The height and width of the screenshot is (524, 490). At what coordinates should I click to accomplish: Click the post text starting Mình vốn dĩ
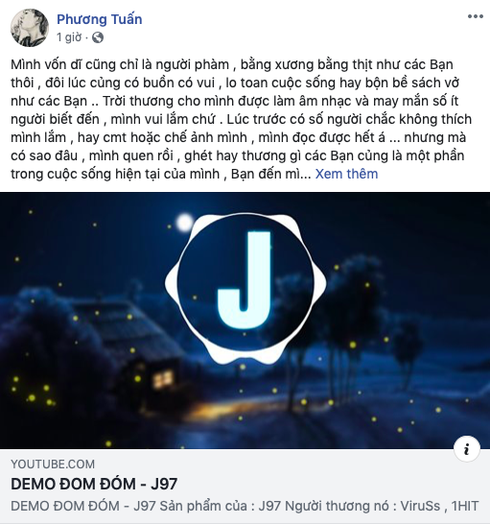coord(241,119)
